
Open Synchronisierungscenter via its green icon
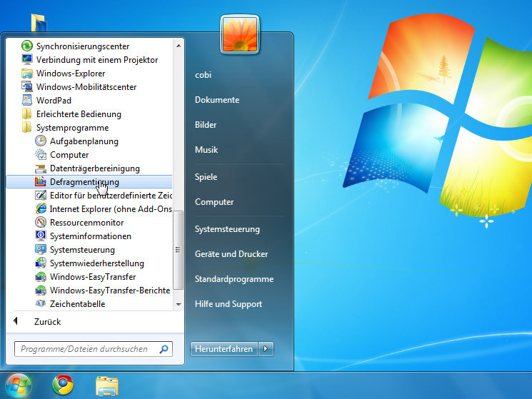pos(27,46)
